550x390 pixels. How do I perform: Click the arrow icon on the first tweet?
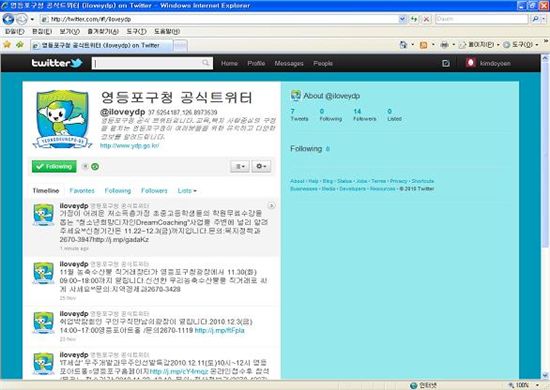(271, 206)
